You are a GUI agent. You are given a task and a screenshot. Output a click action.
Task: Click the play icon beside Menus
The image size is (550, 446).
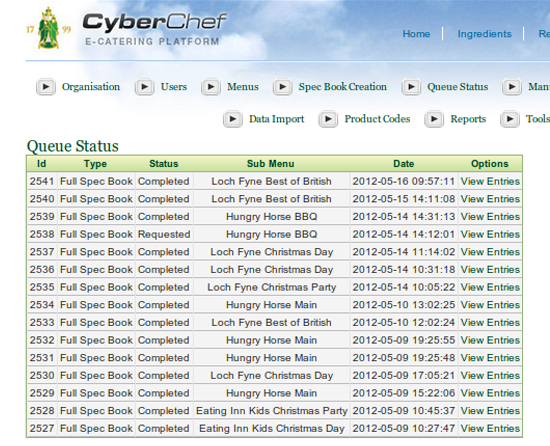[211, 87]
